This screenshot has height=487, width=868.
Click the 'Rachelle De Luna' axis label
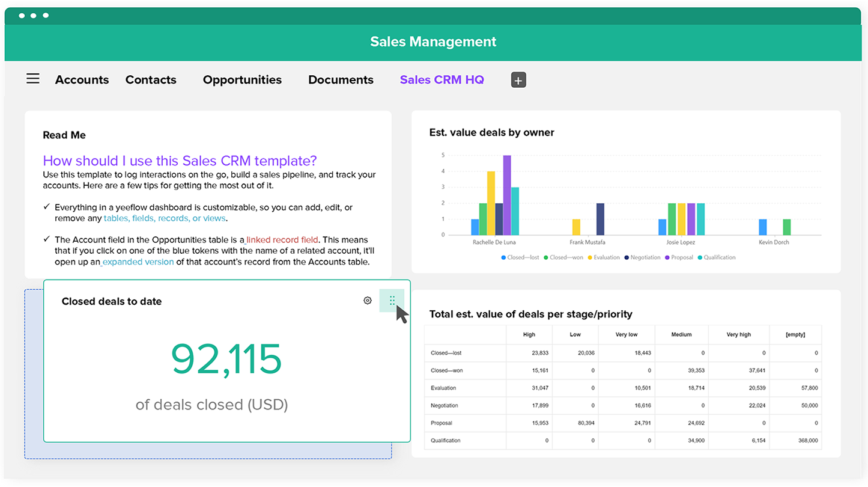coord(494,242)
